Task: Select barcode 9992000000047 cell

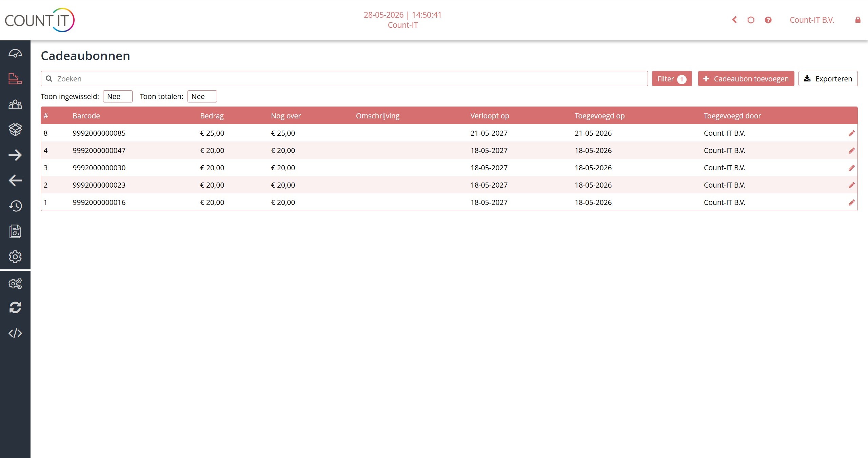Action: 99,150
